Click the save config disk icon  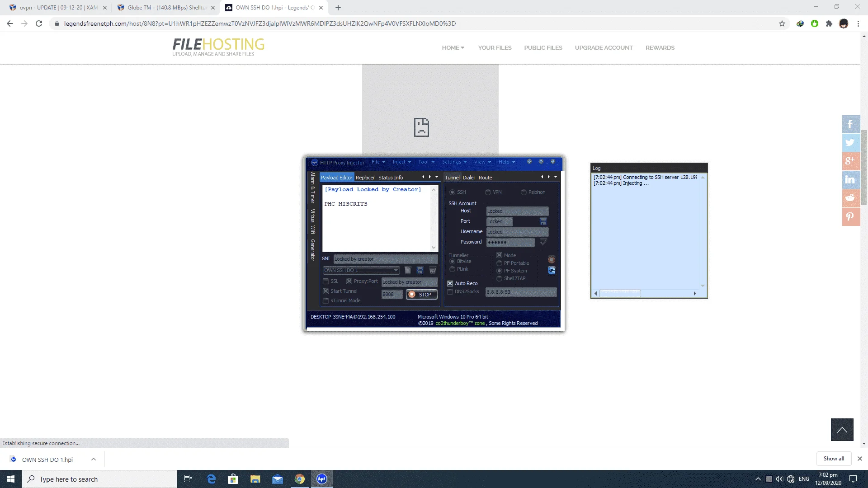420,270
